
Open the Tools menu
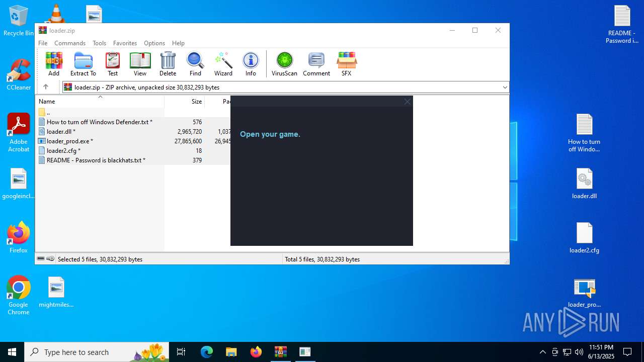coord(99,43)
